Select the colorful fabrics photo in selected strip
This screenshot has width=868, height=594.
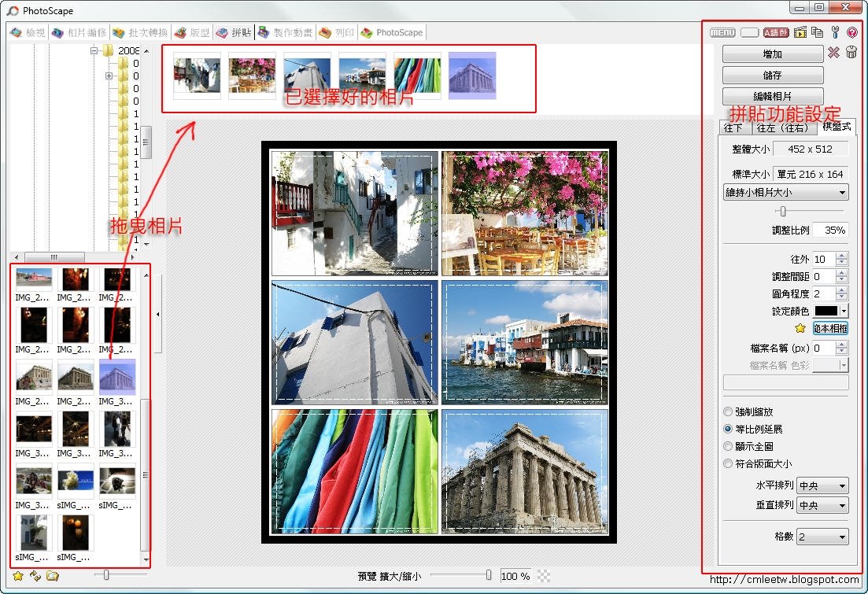(417, 76)
